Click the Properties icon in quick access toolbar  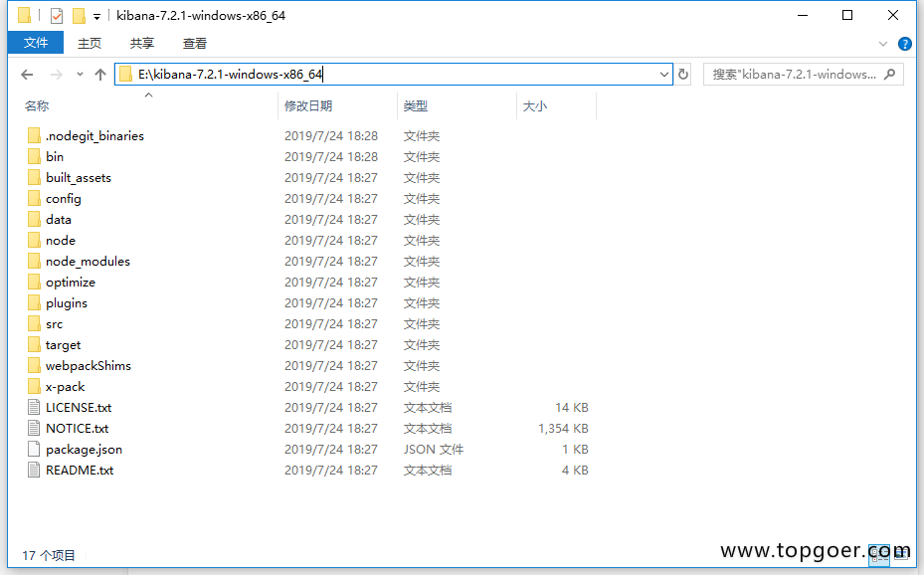[x=57, y=16]
